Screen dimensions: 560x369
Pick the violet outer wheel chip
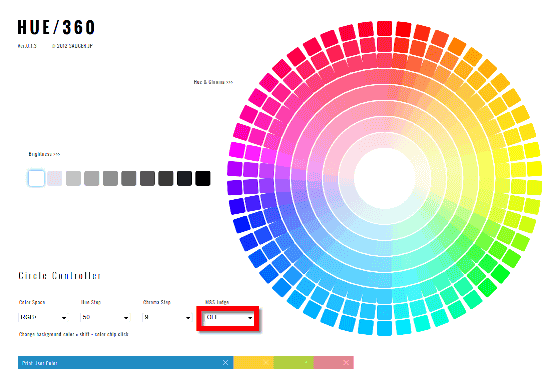235,187
